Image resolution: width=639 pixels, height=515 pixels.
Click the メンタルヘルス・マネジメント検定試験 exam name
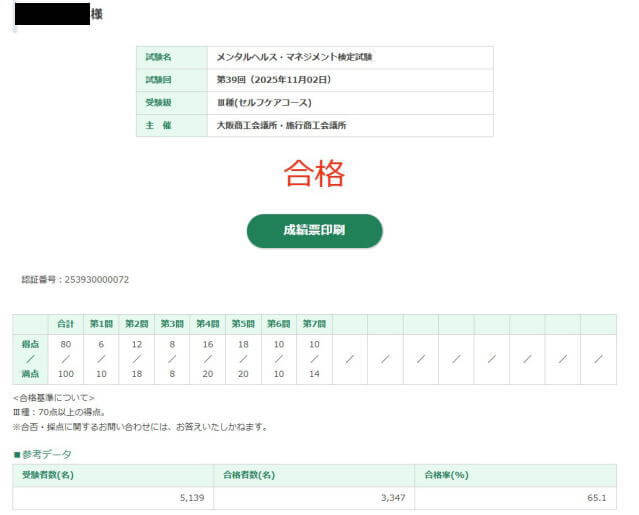pyautogui.click(x=294, y=57)
